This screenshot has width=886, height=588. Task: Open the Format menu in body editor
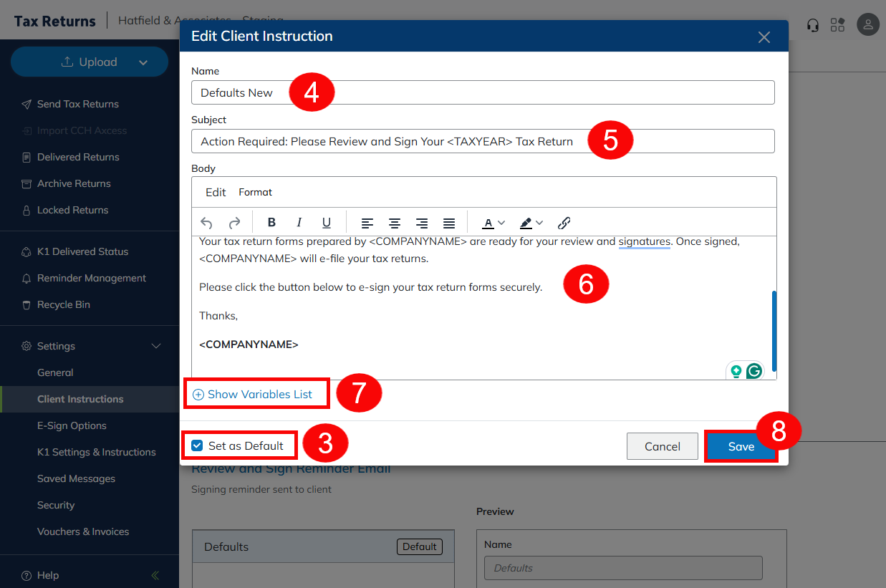(x=255, y=192)
